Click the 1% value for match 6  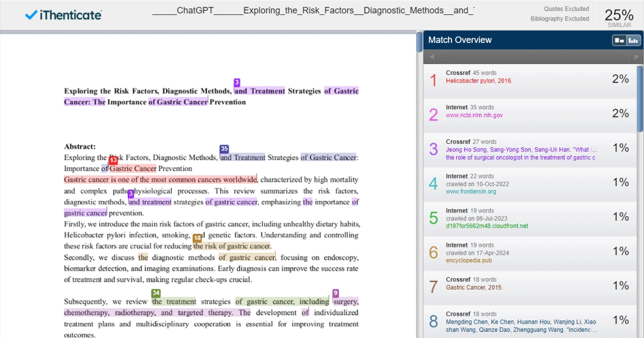[621, 251]
